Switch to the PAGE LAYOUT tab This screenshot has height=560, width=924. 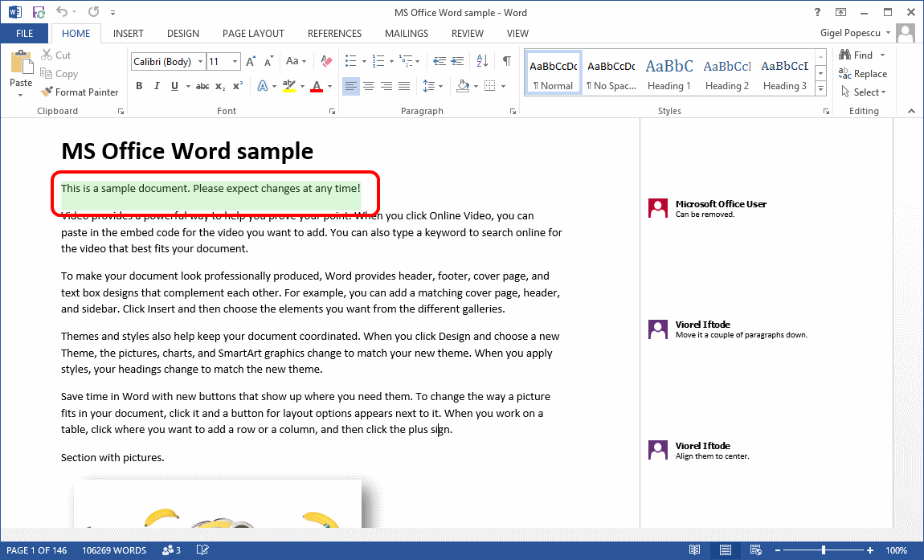click(253, 34)
